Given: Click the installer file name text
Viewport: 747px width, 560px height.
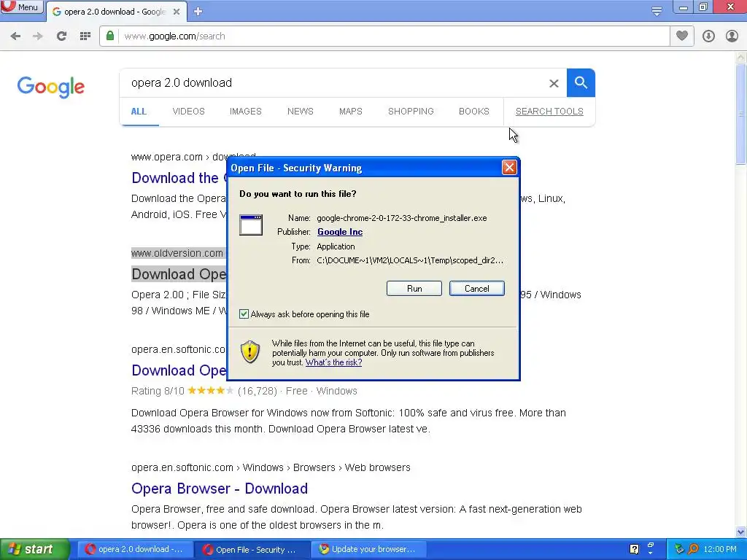Looking at the screenshot, I should pos(402,218).
